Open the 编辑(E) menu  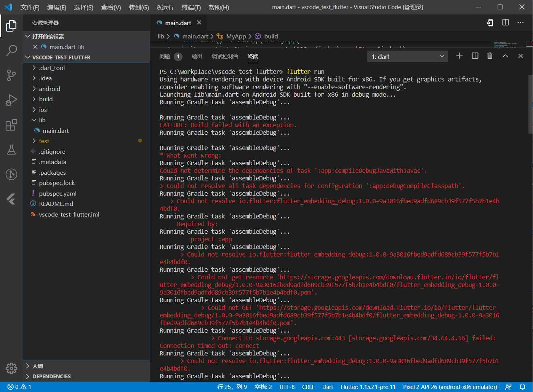tap(56, 7)
